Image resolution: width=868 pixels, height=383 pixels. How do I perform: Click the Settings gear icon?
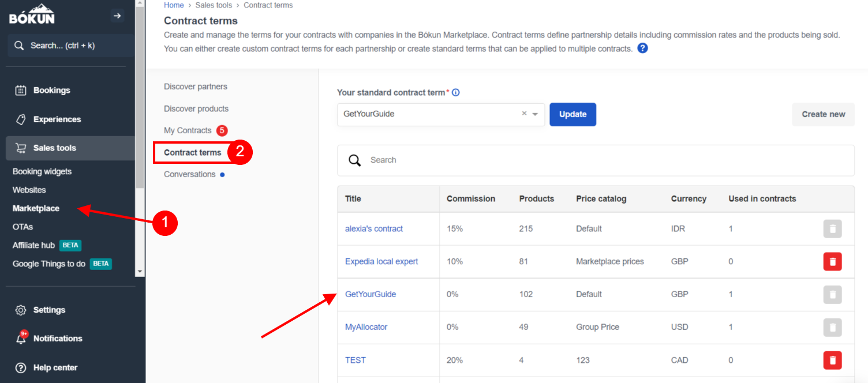pos(21,310)
